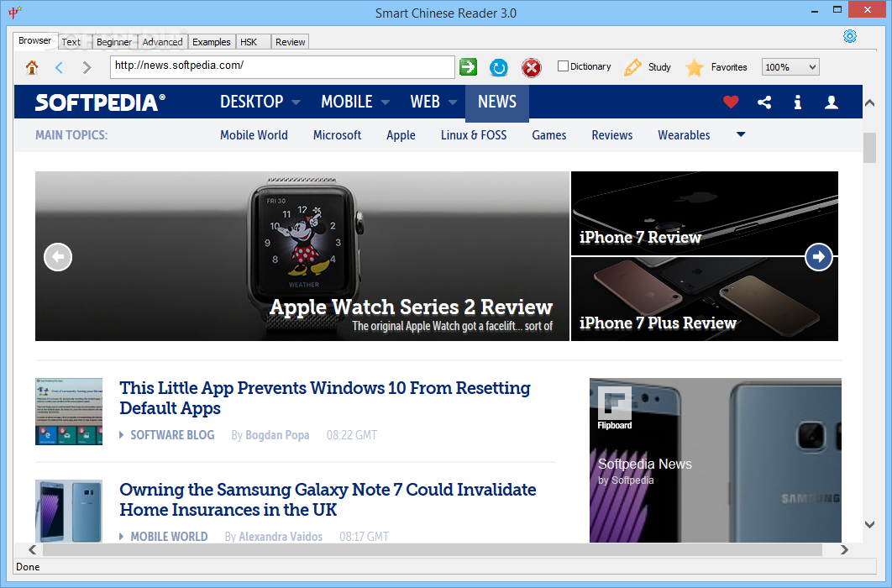Click author Alexandra Vaidos
892x588 pixels.
point(281,536)
